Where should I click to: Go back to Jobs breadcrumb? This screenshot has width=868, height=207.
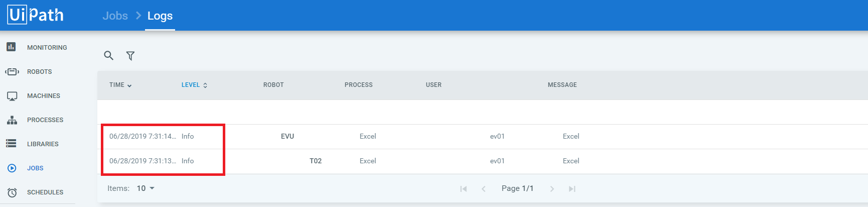click(115, 16)
